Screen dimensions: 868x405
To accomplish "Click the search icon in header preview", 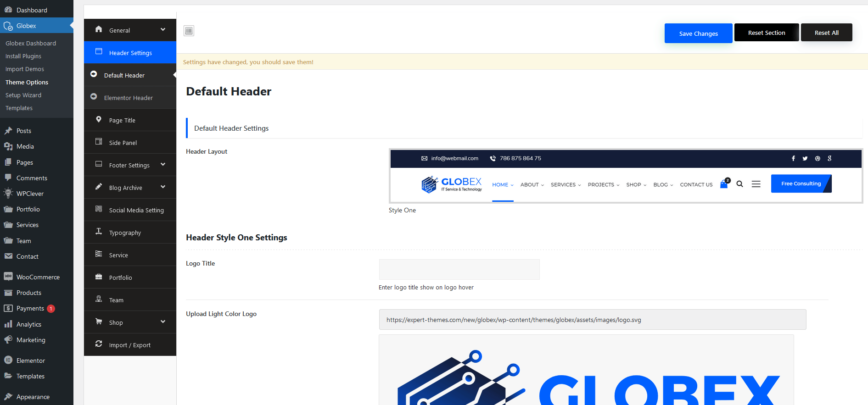I will coord(739,184).
